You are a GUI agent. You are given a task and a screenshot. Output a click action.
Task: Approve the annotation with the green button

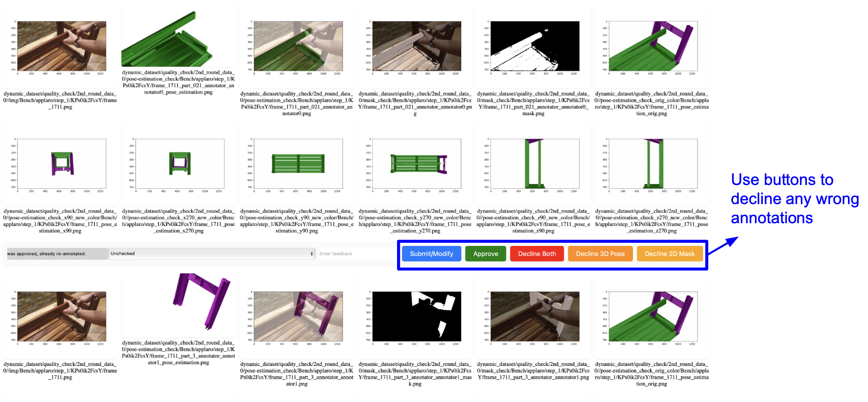coord(486,253)
